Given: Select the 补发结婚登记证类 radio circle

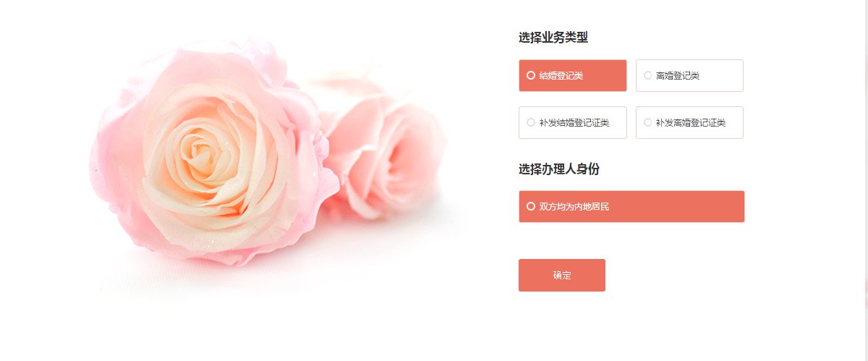Looking at the screenshot, I should [531, 122].
